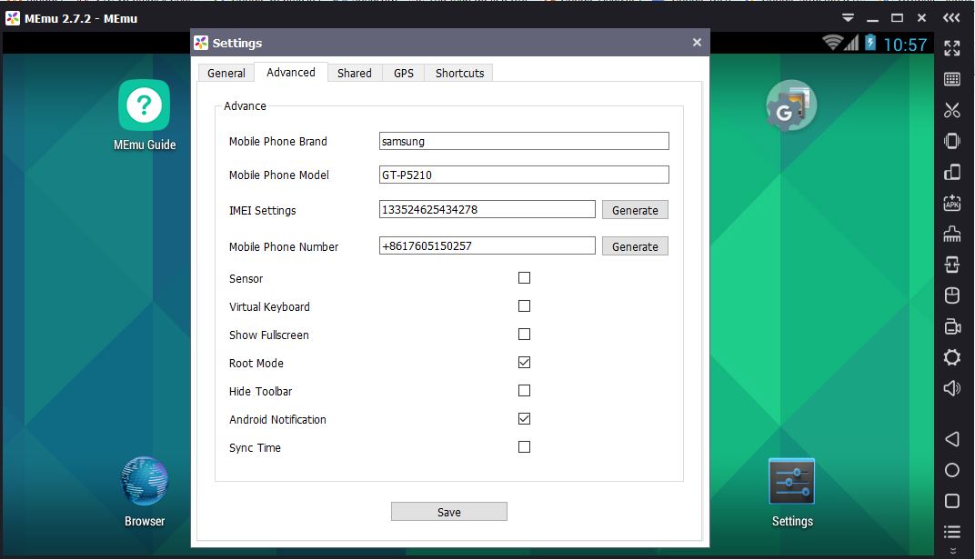This screenshot has width=975, height=560.
Task: Tap the Android Home circle button
Action: tap(951, 471)
